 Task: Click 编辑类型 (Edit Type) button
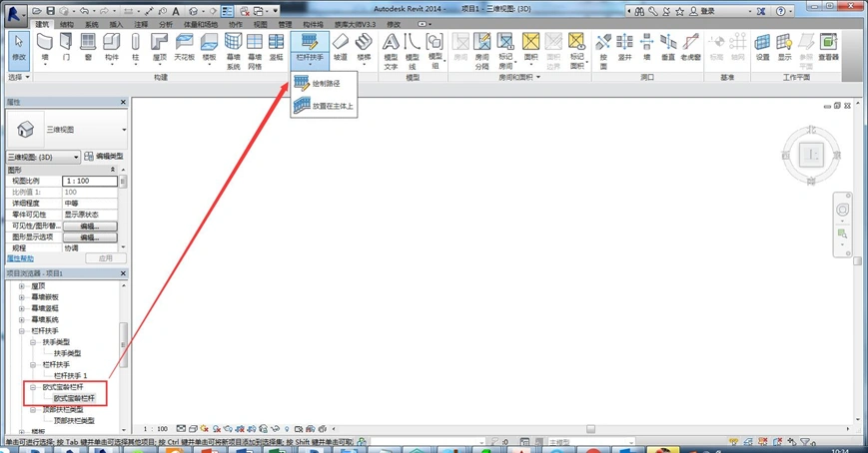coord(104,157)
